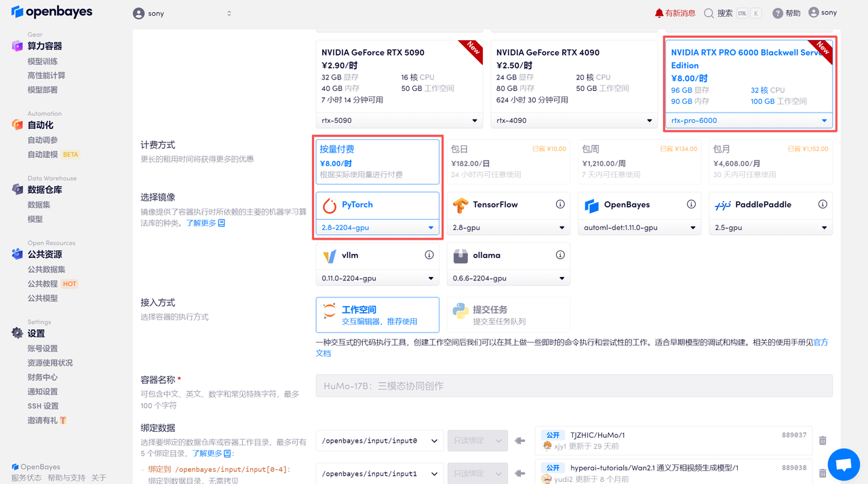
Task: Open the PaddlePaddle 2.5-gpu dropdown
Action: (x=770, y=227)
